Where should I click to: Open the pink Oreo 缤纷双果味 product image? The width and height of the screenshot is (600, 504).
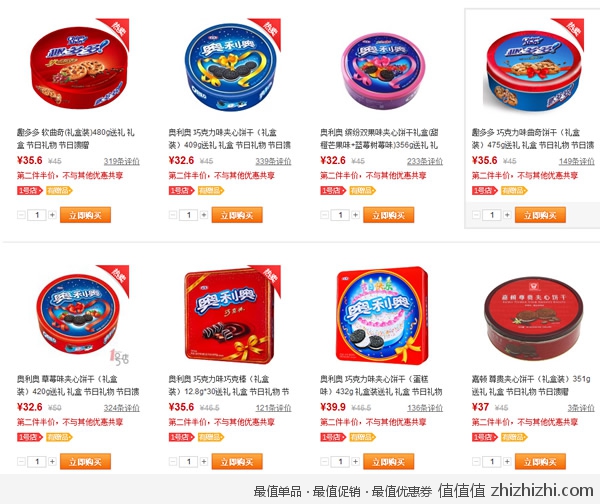[383, 71]
